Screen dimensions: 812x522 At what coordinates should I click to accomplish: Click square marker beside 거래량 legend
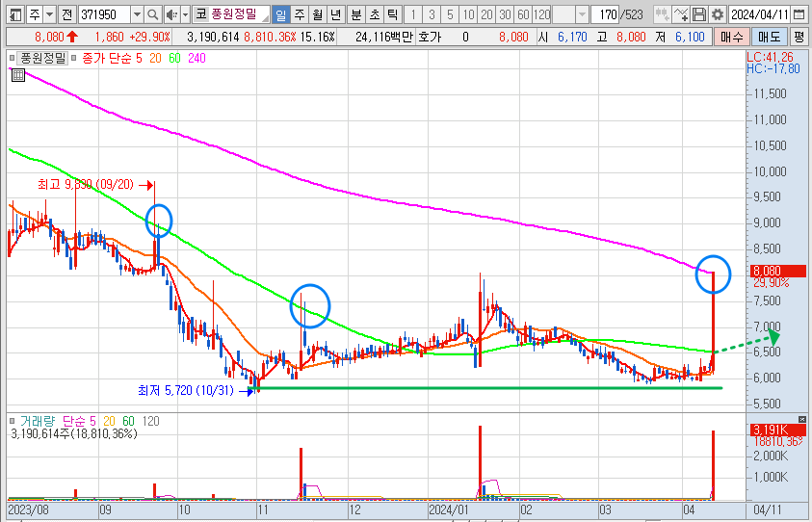[x=12, y=421]
